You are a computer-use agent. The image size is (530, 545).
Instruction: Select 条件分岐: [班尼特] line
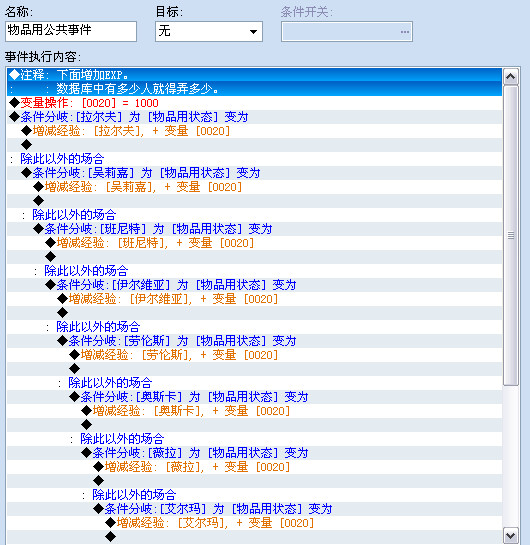click(255, 229)
